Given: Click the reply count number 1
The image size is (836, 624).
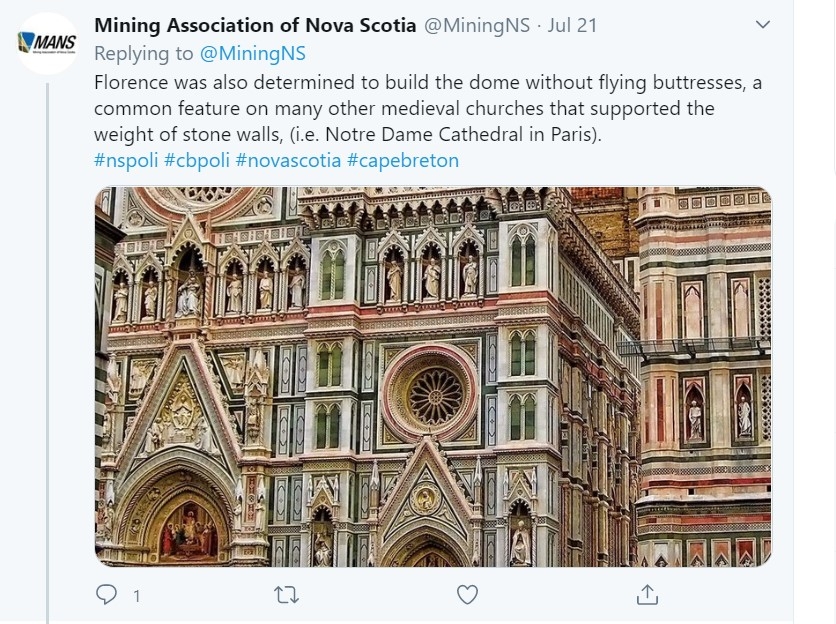Looking at the screenshot, I should [136, 596].
